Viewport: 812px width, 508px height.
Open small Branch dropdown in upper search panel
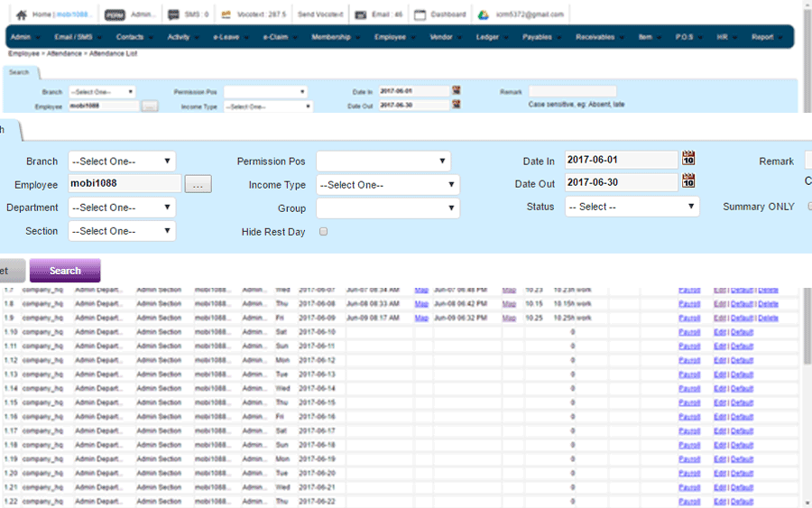click(x=102, y=92)
